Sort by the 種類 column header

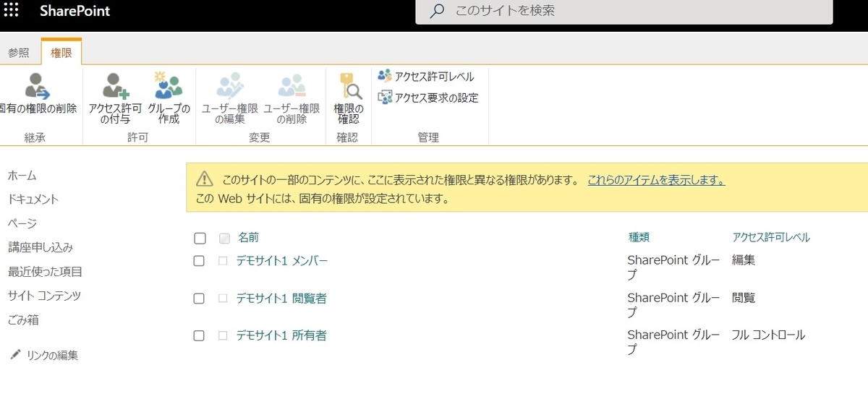pos(639,237)
